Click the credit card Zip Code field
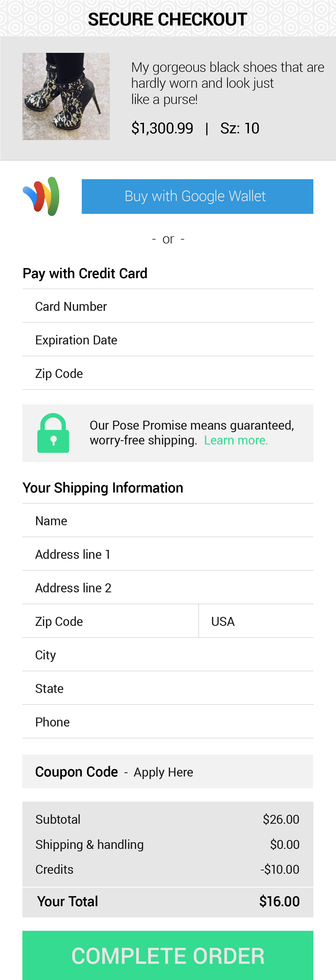The height and width of the screenshot is (980, 336). click(x=168, y=373)
